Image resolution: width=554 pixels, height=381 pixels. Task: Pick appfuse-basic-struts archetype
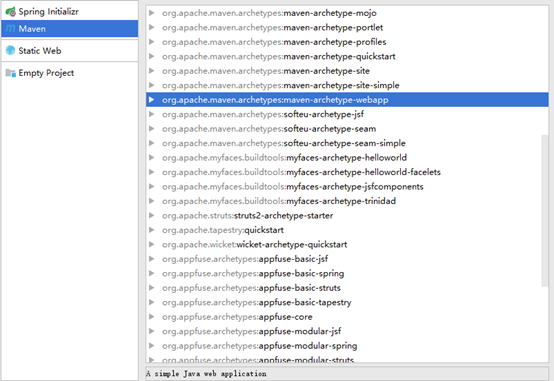(x=252, y=288)
